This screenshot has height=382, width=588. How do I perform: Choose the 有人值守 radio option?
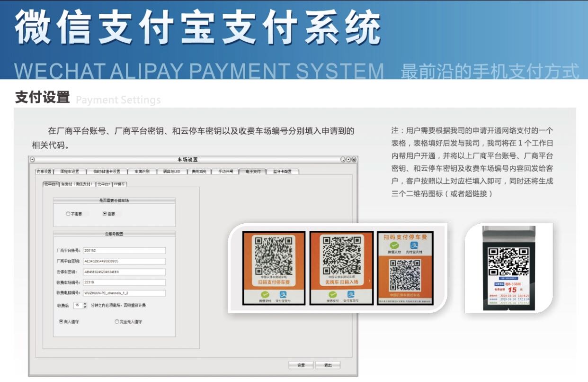[61, 321]
